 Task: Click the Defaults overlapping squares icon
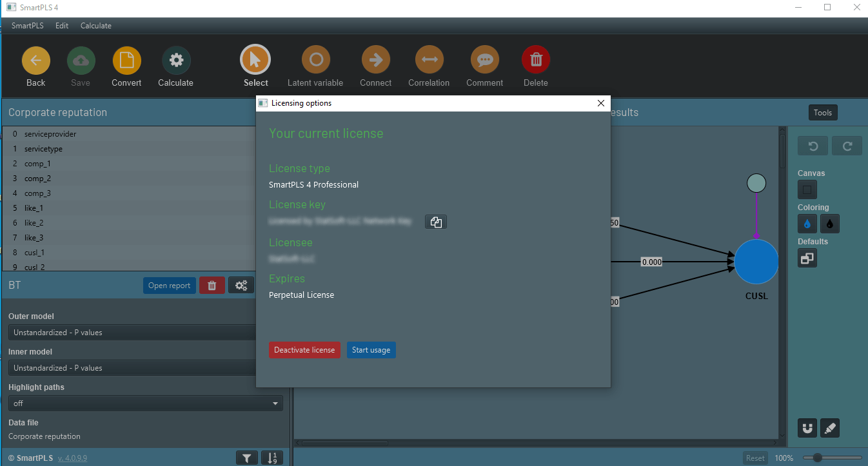(x=807, y=258)
